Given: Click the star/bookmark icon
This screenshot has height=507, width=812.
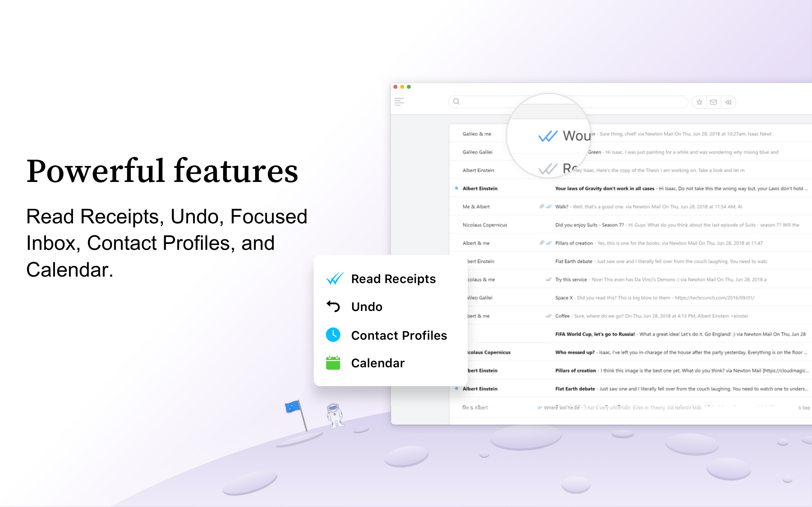Looking at the screenshot, I should pos(700,102).
